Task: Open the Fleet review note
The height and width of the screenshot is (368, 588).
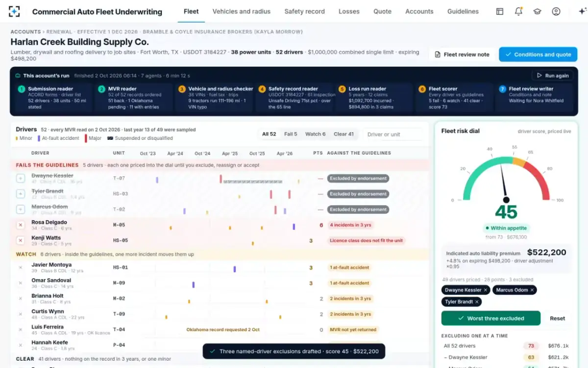Action: (462, 54)
